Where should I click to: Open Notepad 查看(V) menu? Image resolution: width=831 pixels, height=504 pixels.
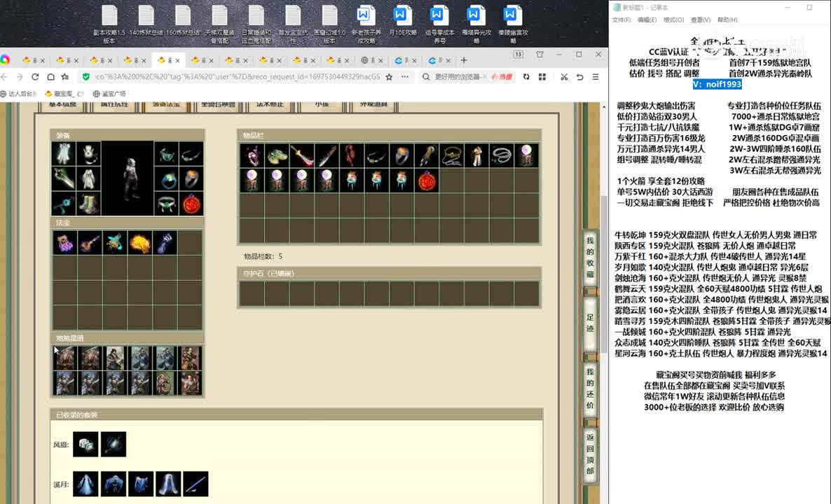coord(700,20)
